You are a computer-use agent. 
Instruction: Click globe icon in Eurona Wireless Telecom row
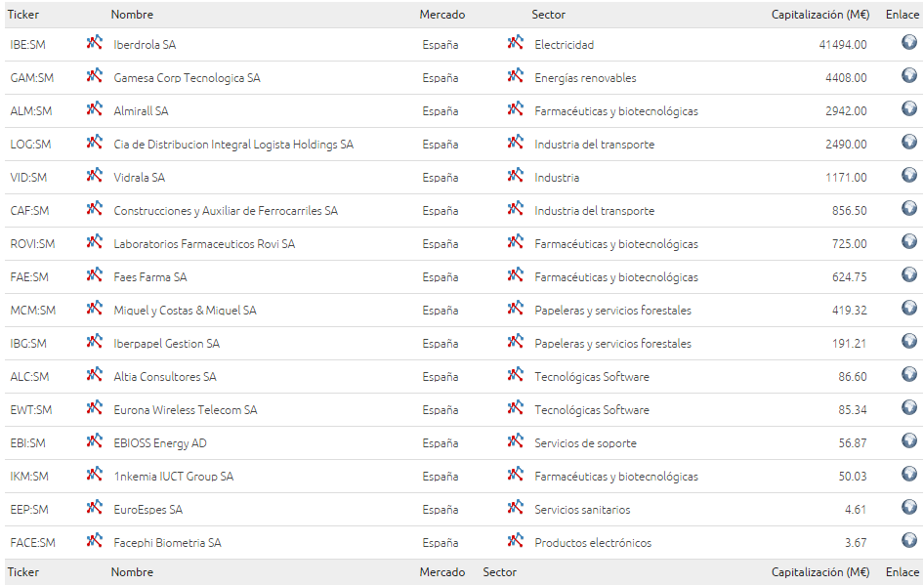tap(909, 407)
